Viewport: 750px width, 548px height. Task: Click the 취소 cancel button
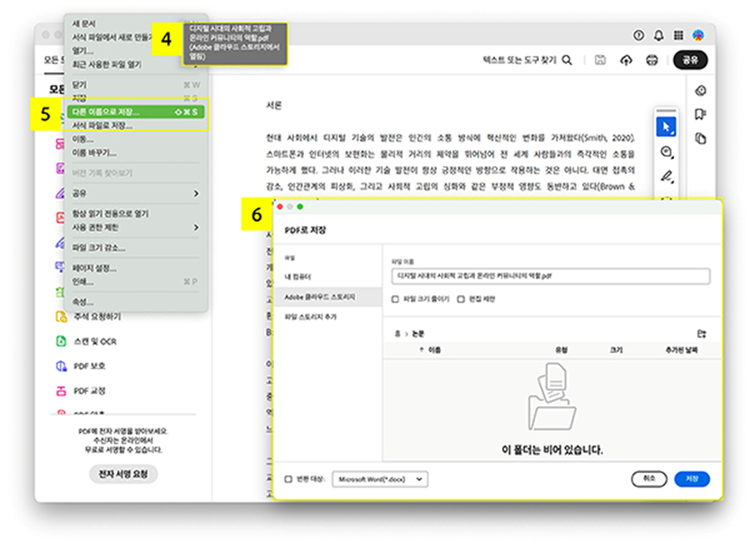click(649, 479)
